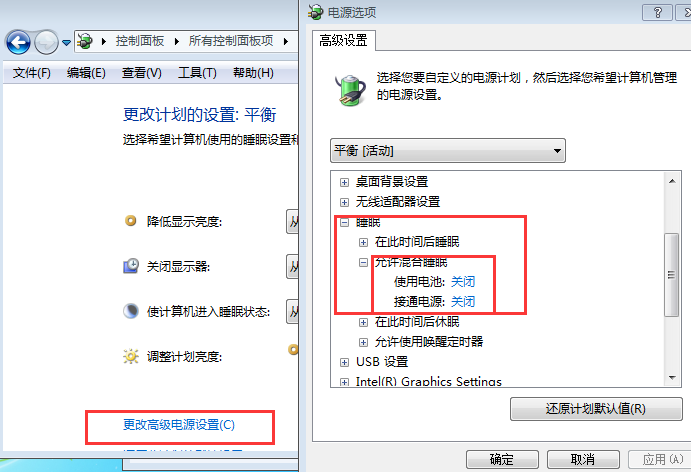Image resolution: width=691 pixels, height=472 pixels.
Task: Click the battery plug icon in dialog
Action: click(351, 90)
